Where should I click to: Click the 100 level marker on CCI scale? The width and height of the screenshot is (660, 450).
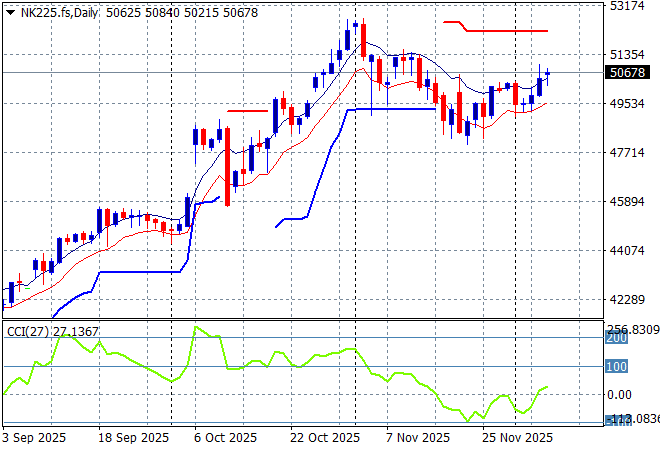pyautogui.click(x=616, y=366)
